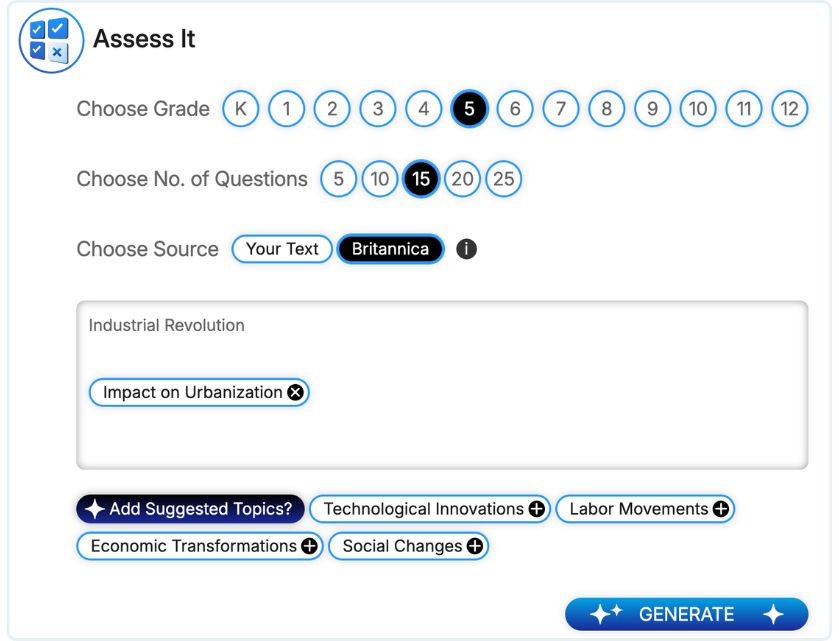Screen dimensions: 839x641
Task: Click plus icon on Technological Innovations
Action: pos(537,509)
